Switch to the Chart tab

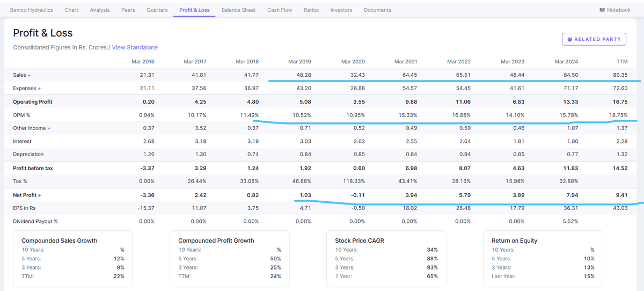point(71,10)
